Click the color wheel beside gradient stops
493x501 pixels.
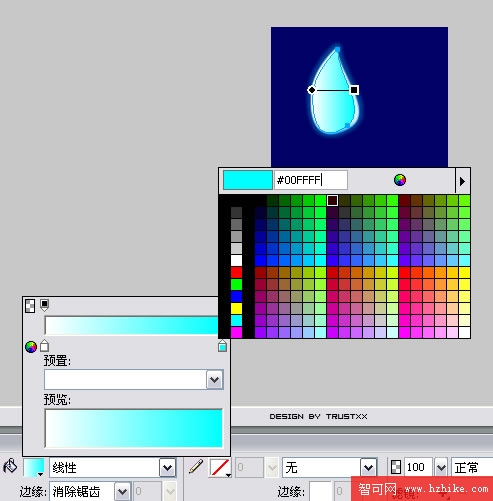point(31,347)
